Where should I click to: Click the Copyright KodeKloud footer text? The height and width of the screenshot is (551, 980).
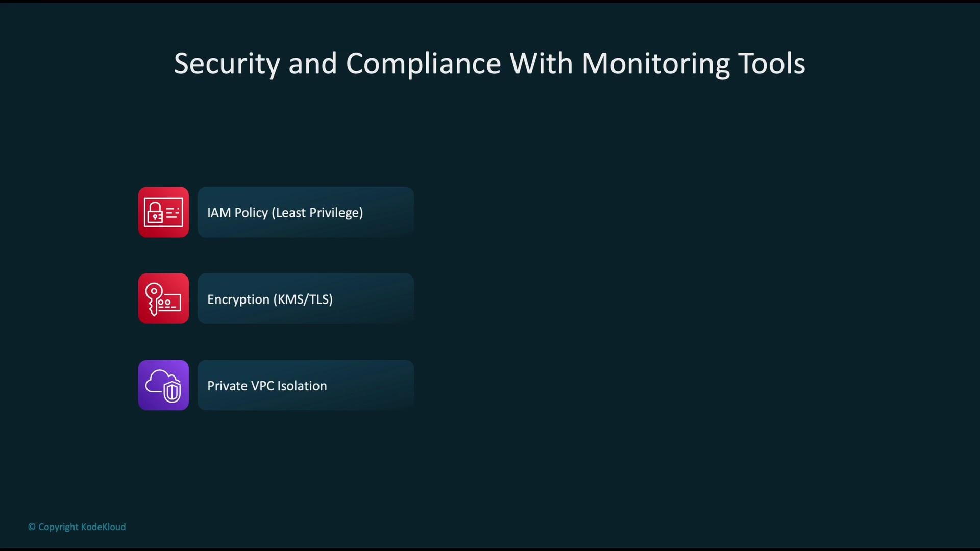[x=77, y=527]
